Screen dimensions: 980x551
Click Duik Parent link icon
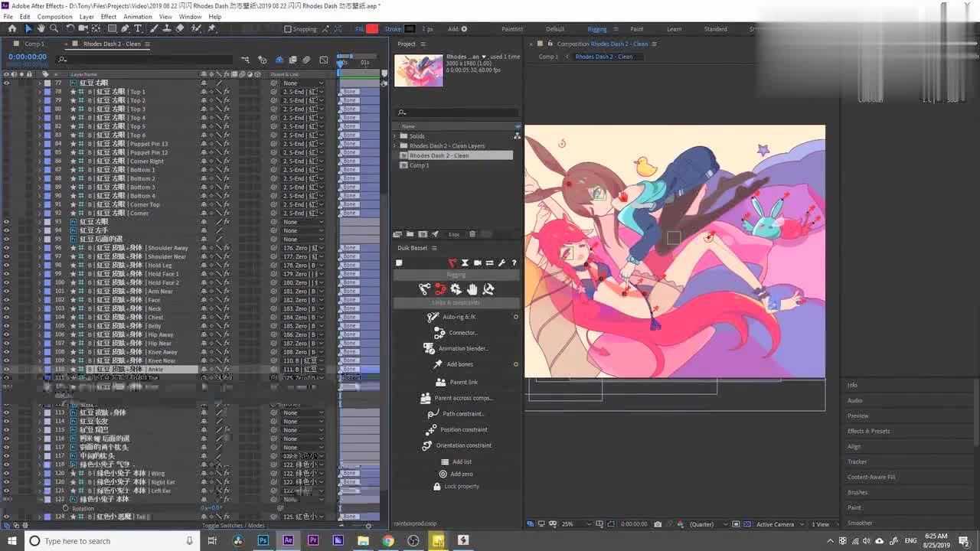click(x=440, y=382)
